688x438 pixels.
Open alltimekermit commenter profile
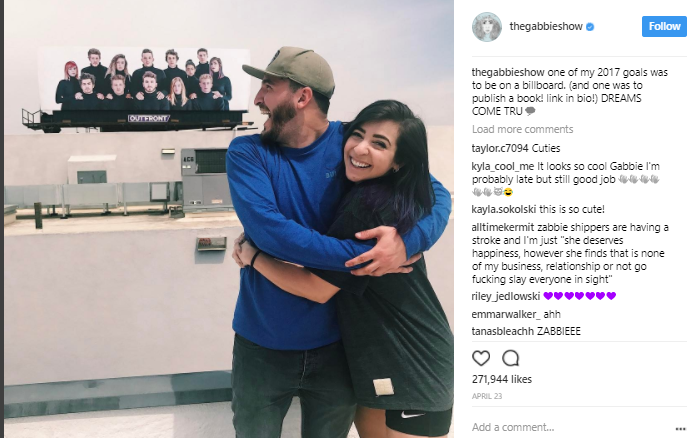click(503, 227)
